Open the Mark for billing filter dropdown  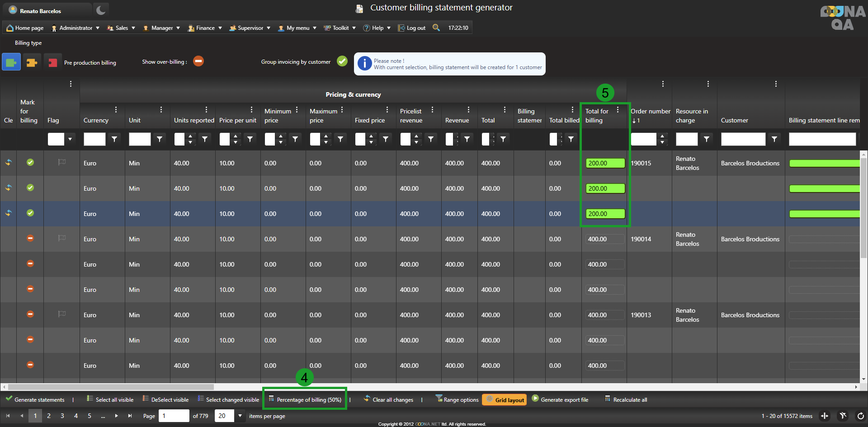pos(70,139)
